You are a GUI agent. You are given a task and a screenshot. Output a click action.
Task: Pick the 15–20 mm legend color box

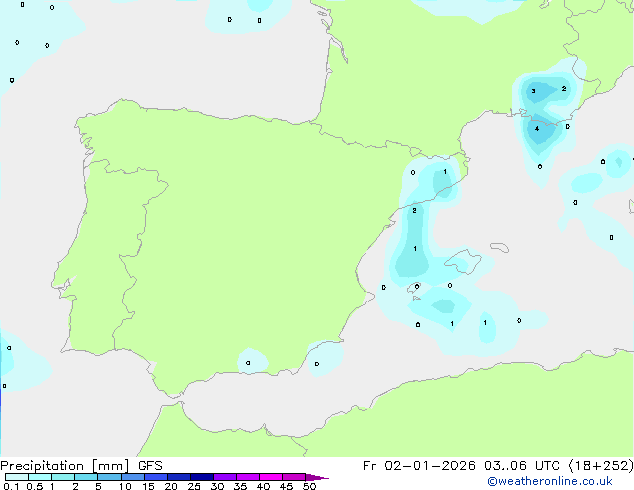tap(156, 477)
